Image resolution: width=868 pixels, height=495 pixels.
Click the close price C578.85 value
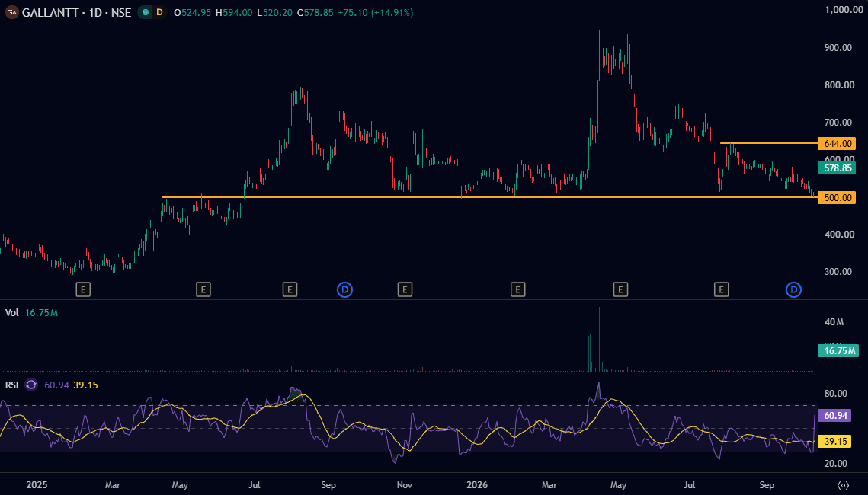pyautogui.click(x=315, y=12)
